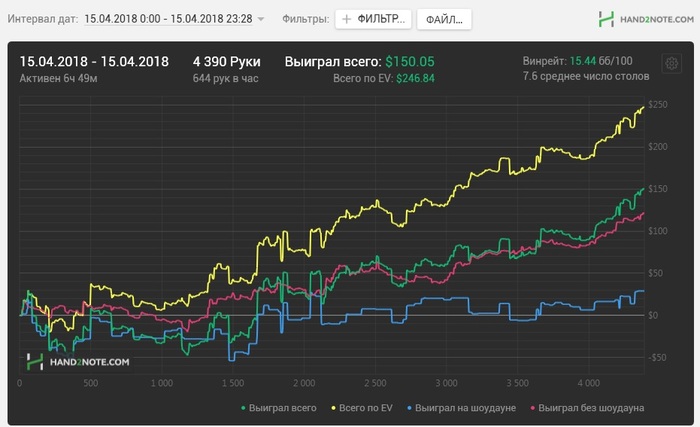The width and height of the screenshot is (700, 427).
Task: Click the Интервал дат label
Action: pyautogui.click(x=42, y=19)
